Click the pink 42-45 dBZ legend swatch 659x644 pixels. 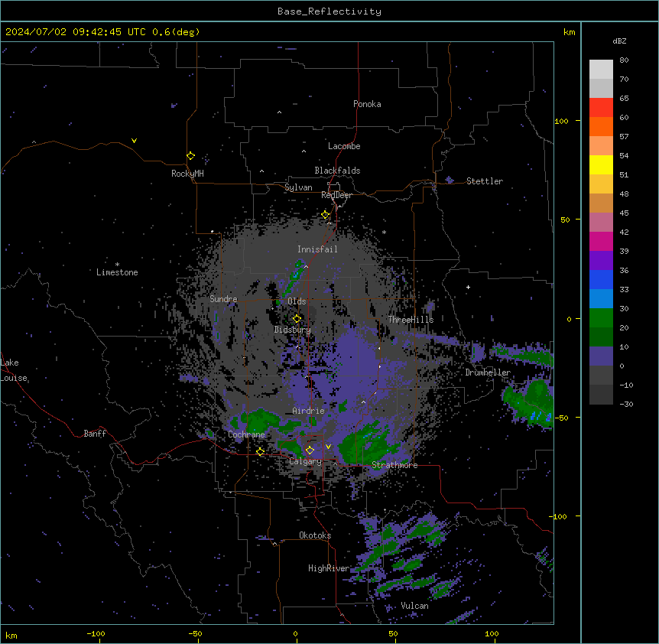(x=601, y=223)
